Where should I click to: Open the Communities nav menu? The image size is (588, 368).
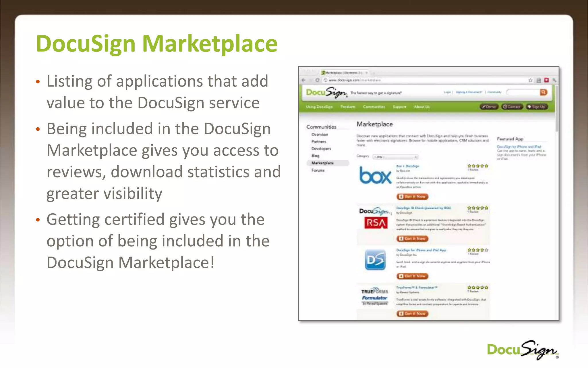pos(374,107)
